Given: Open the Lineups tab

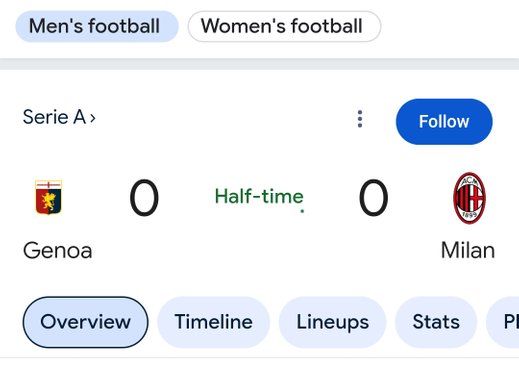Looking at the screenshot, I should (x=333, y=322).
